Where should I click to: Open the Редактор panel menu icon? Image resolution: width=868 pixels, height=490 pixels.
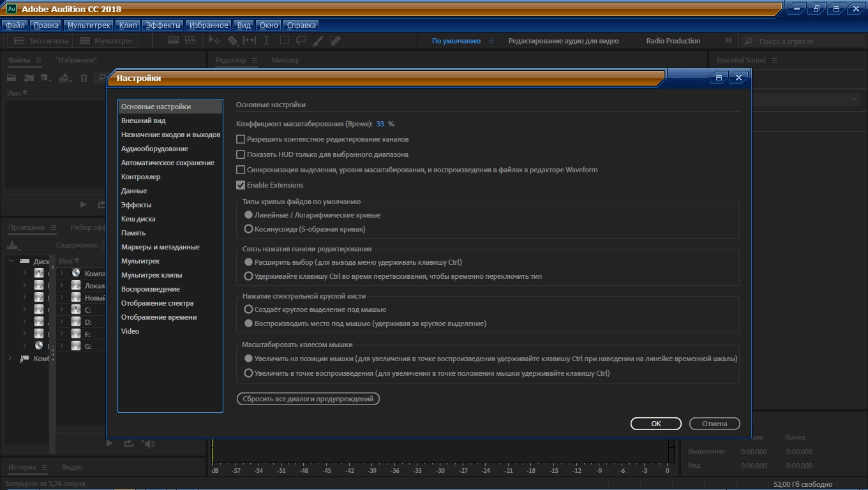(x=254, y=60)
